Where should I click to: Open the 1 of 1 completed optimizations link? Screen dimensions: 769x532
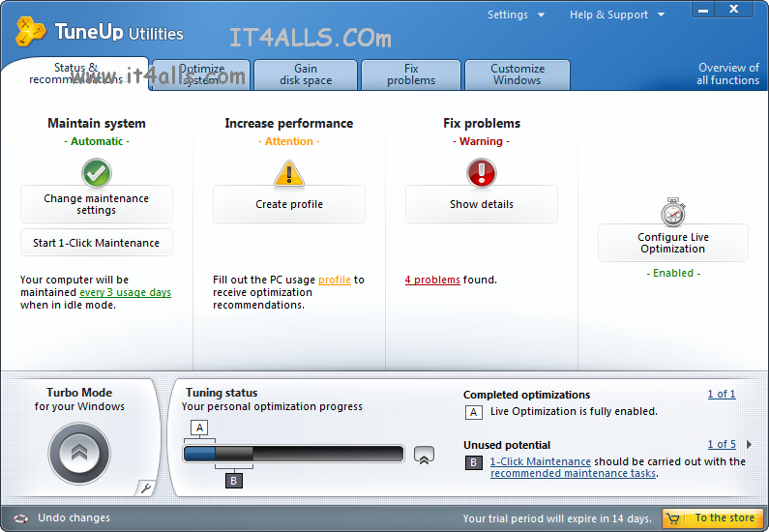722,395
